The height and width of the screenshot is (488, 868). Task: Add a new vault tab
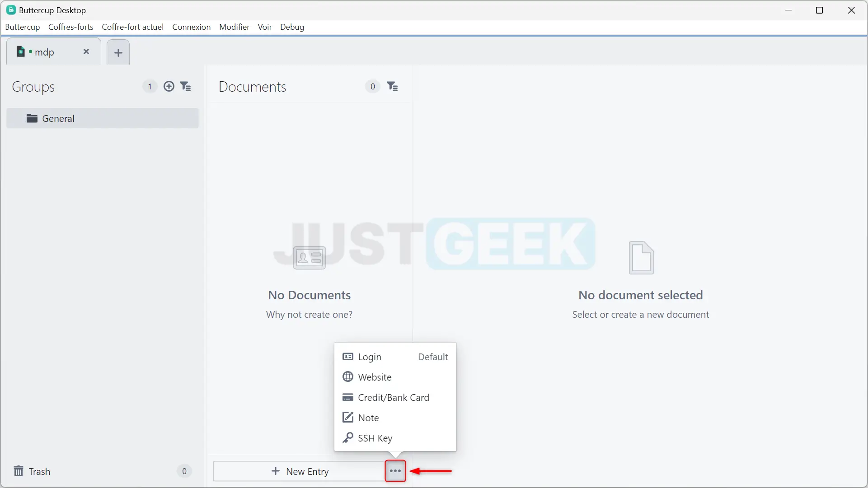coord(118,52)
